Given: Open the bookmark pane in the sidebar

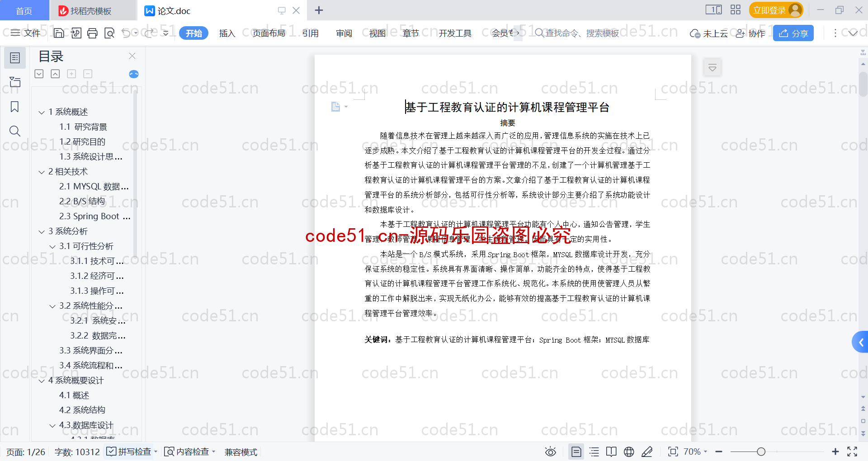Looking at the screenshot, I should (15, 107).
